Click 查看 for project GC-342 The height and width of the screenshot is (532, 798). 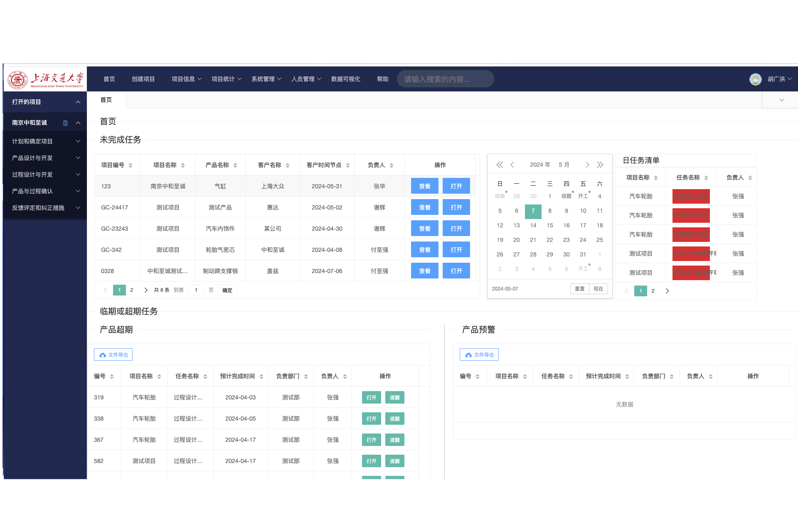pos(425,250)
